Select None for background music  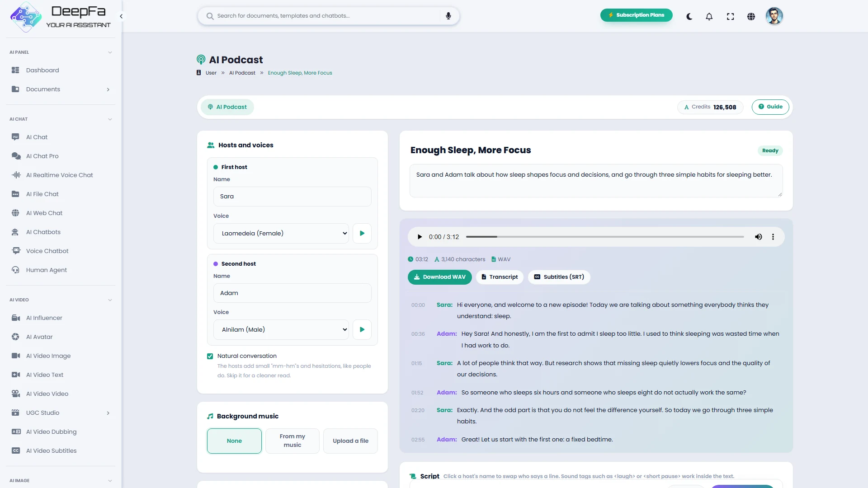coord(234,441)
